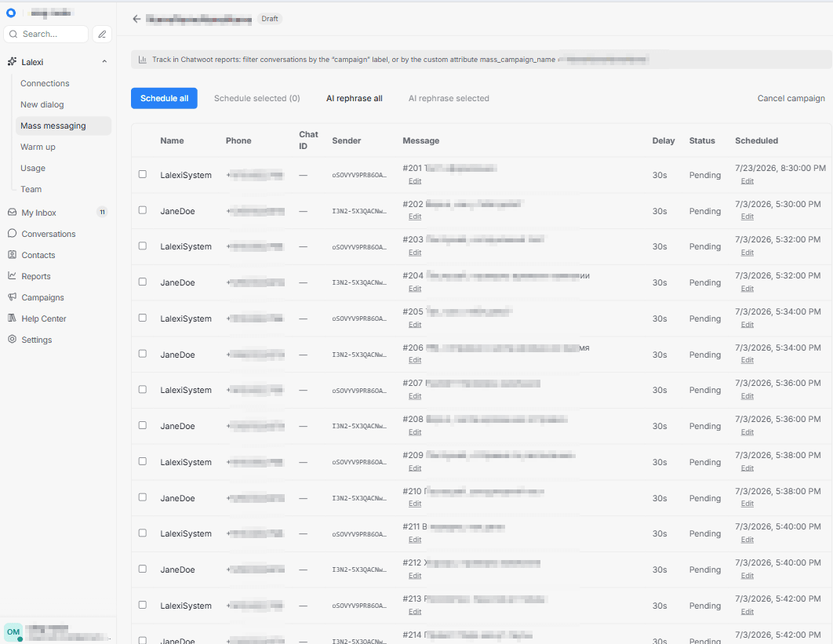Click the Scheduled column header
Image resolution: width=833 pixels, height=644 pixels.
pos(756,141)
